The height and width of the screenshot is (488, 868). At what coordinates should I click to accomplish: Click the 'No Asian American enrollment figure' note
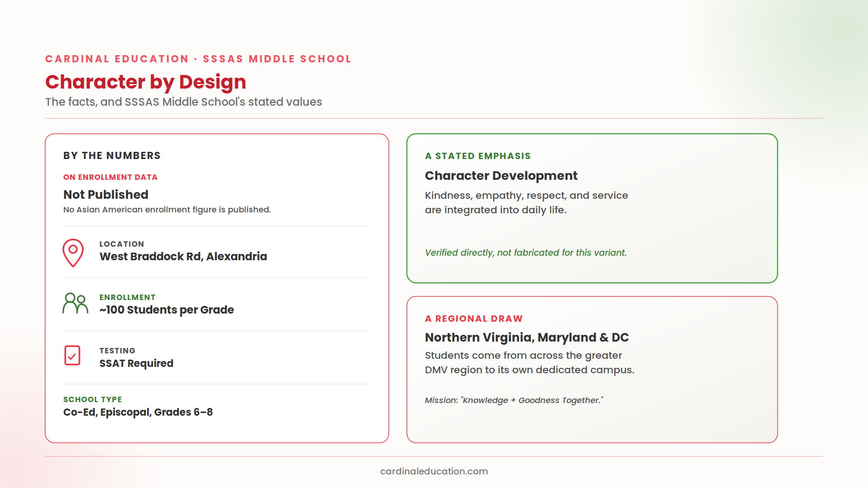tap(167, 210)
